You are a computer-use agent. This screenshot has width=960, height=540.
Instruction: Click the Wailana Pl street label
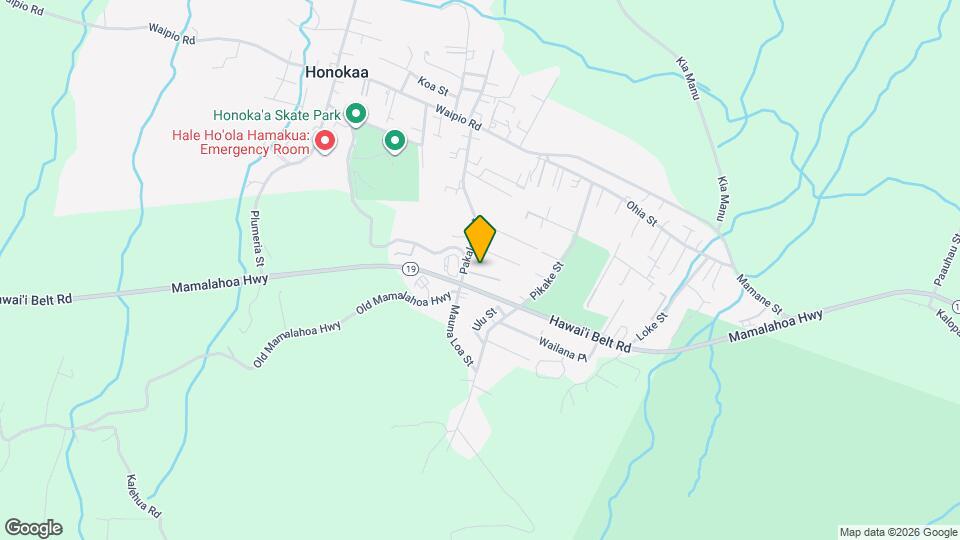pyautogui.click(x=563, y=350)
